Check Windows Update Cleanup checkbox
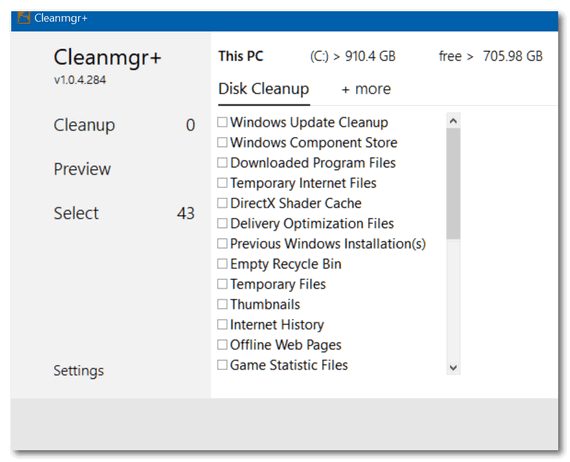 pos(222,122)
